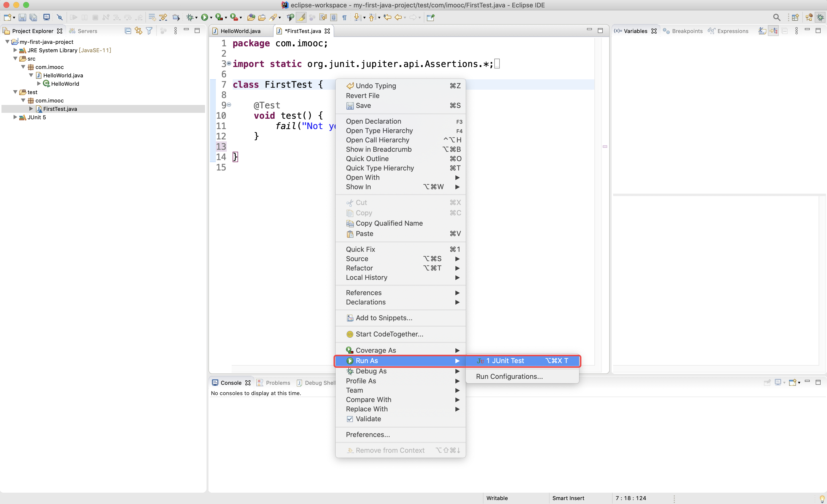Expand the FirstTest.java tree node
This screenshot has height=504, width=827.
click(x=31, y=109)
